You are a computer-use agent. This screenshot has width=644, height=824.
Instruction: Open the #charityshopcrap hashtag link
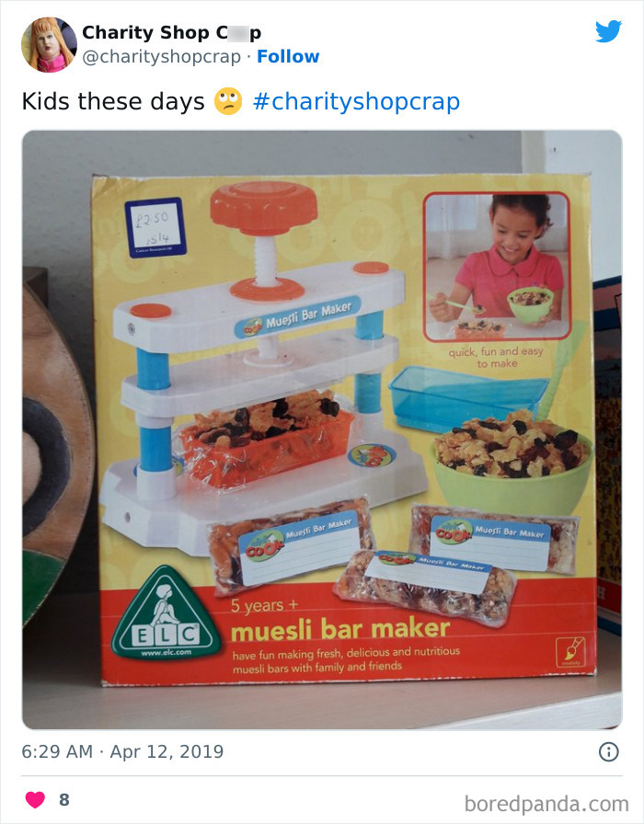point(356,101)
